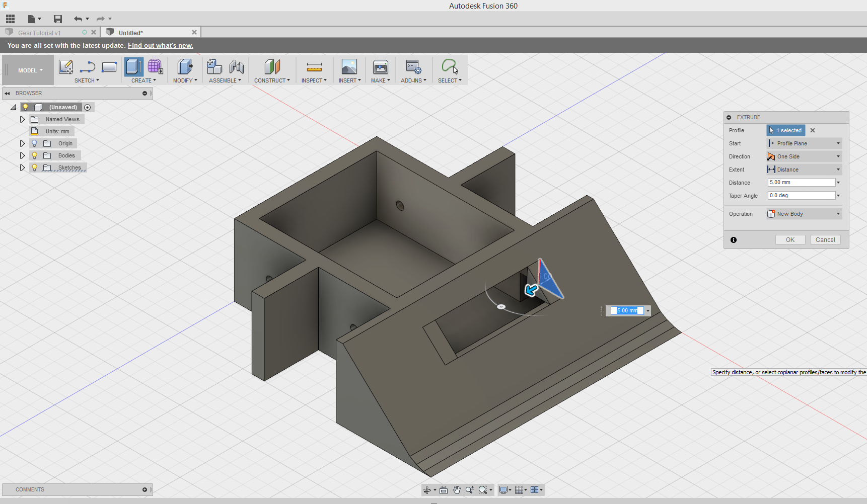This screenshot has height=504, width=867.
Task: Expand the Sketches folder in browser
Action: tap(22, 167)
